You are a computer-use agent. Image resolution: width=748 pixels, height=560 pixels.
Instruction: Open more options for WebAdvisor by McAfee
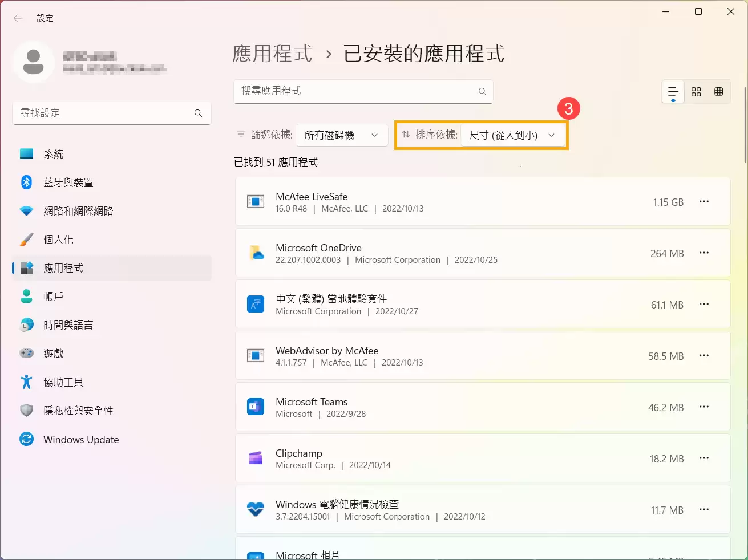pos(704,356)
